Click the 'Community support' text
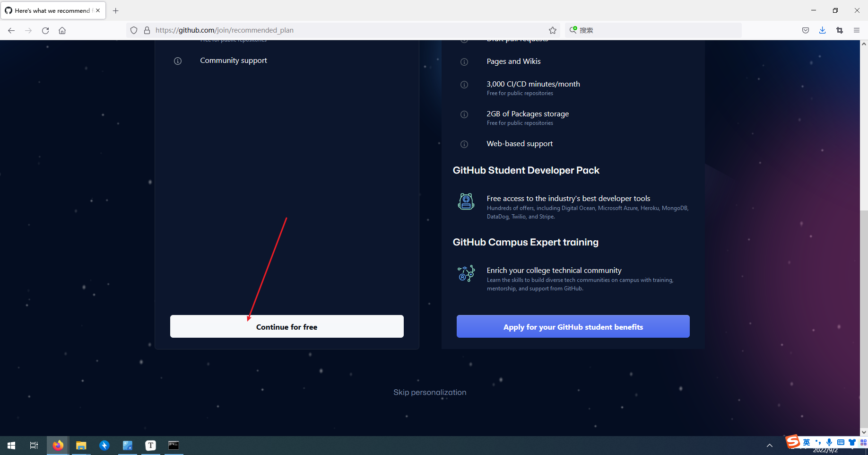 [234, 61]
